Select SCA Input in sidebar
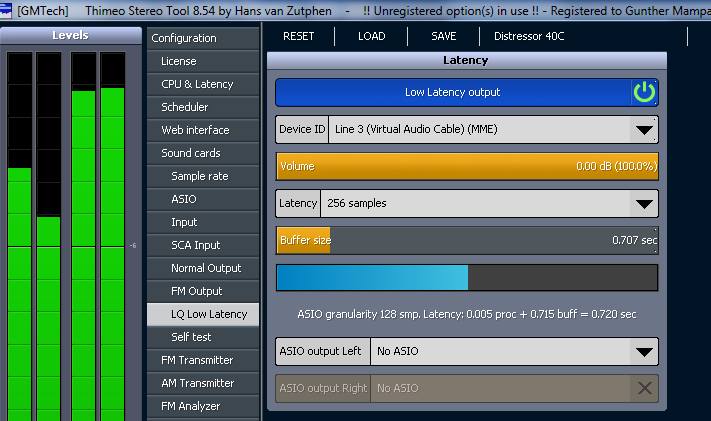 [x=203, y=245]
